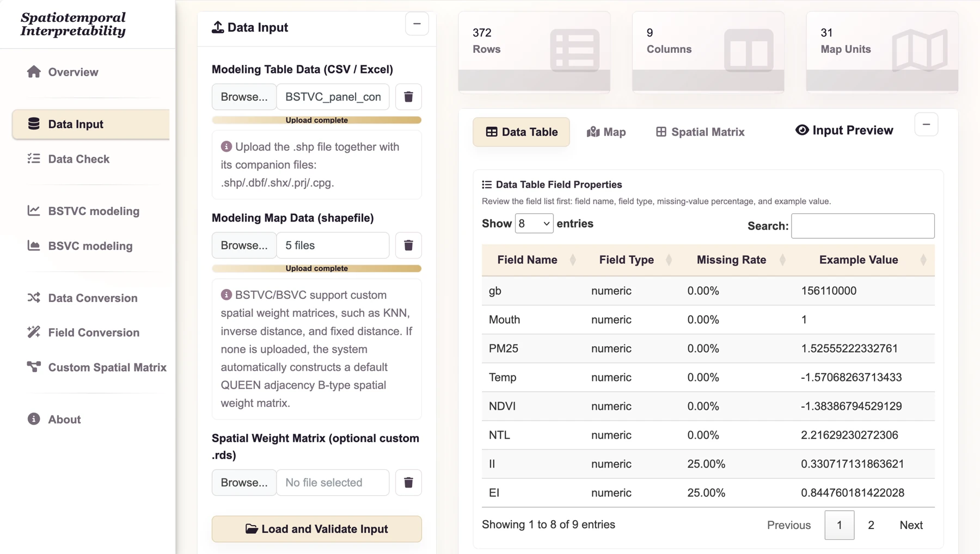Image resolution: width=980 pixels, height=554 pixels.
Task: Click the Data Check checklist icon
Action: tap(34, 158)
